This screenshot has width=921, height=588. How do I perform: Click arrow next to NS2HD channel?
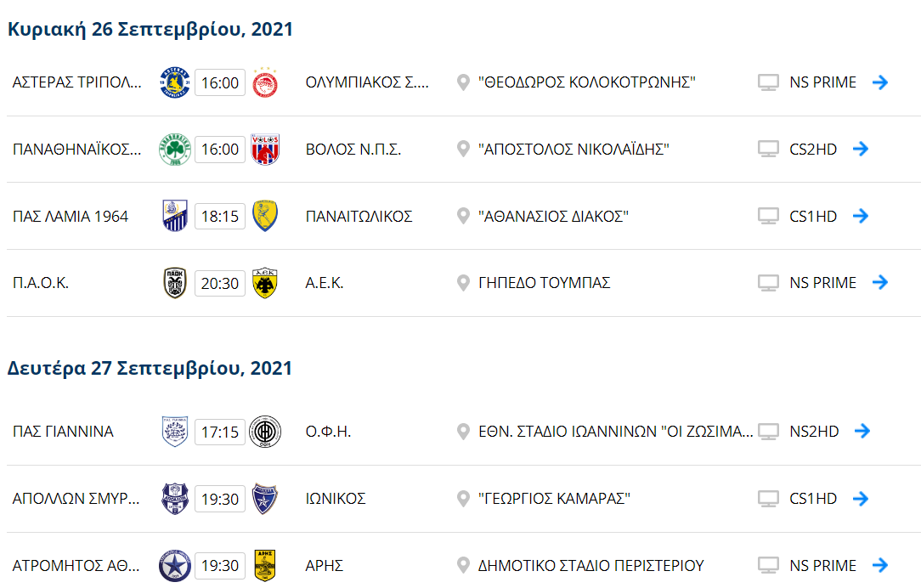862,432
